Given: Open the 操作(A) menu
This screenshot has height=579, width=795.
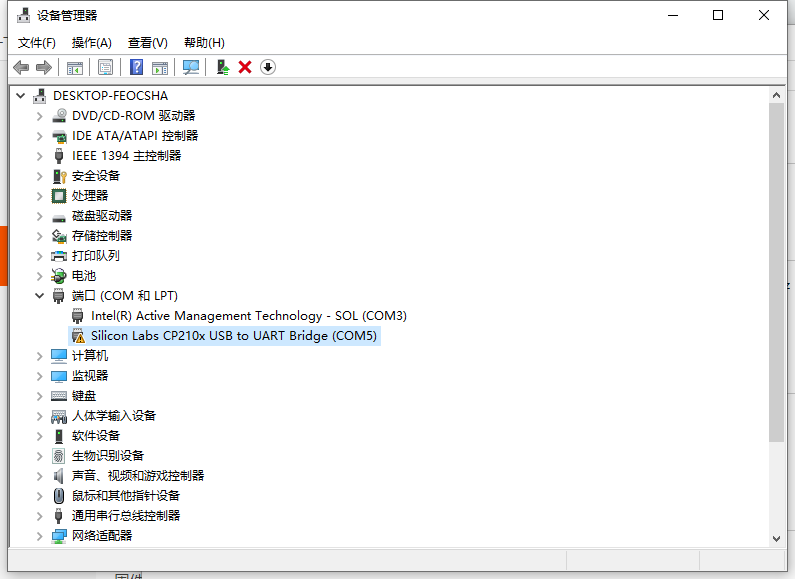Looking at the screenshot, I should (91, 43).
